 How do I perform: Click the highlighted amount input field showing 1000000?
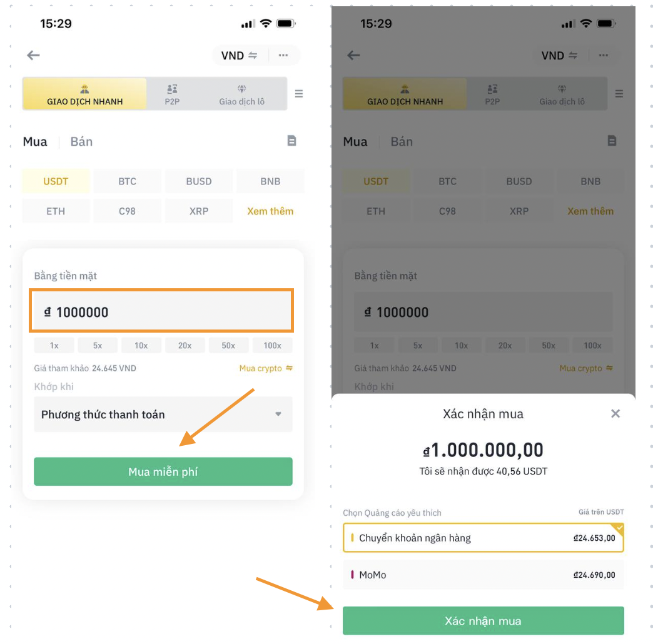161,311
